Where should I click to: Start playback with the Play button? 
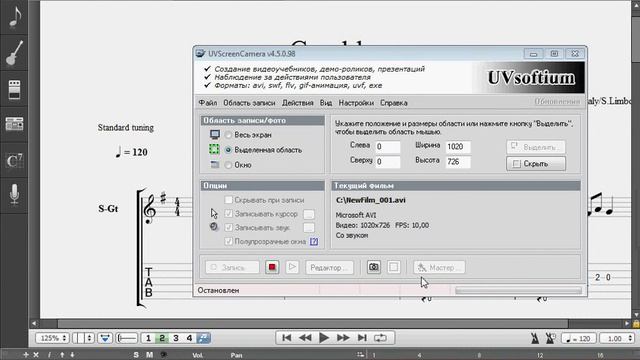click(324, 338)
